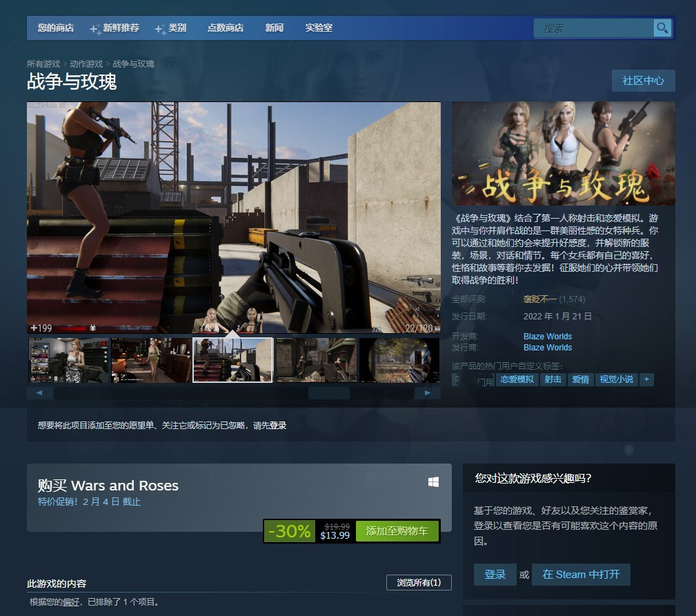Open the 新闻 tab
696x616 pixels.
click(x=275, y=28)
